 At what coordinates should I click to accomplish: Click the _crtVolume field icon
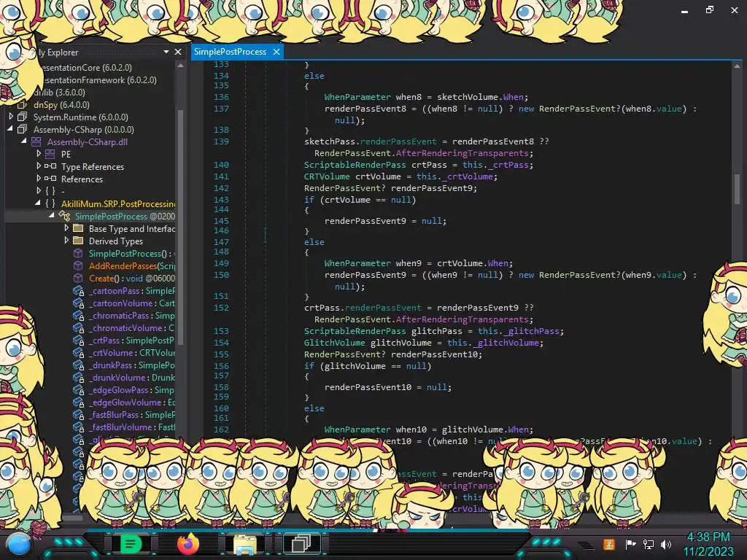(x=78, y=352)
